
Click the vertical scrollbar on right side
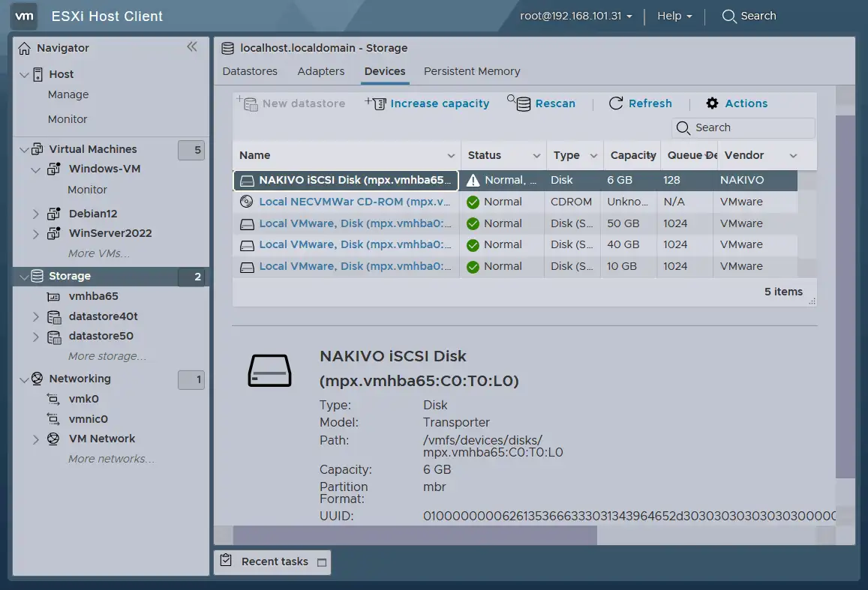click(x=845, y=296)
